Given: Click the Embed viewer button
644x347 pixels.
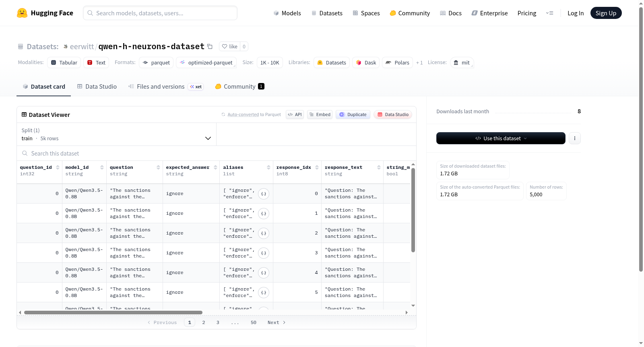Looking at the screenshot, I should pos(320,114).
